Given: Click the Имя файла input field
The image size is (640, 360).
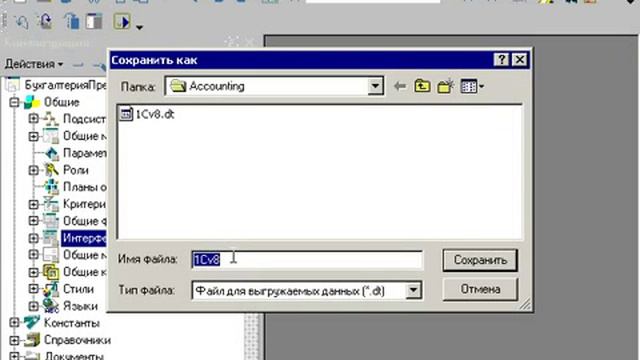Looking at the screenshot, I should click(307, 260).
